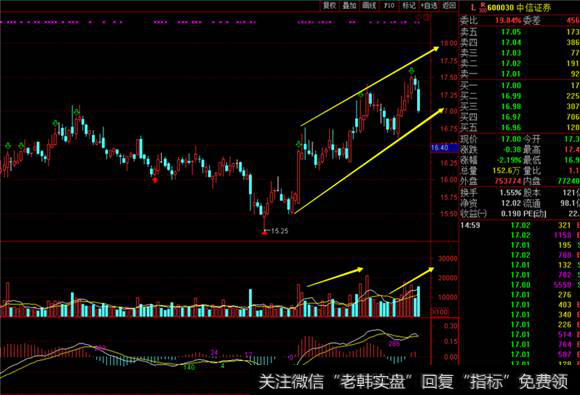The width and height of the screenshot is (580, 395).
Task: Click the green signal arrow at the left-side highest peak
Action: (x=77, y=112)
